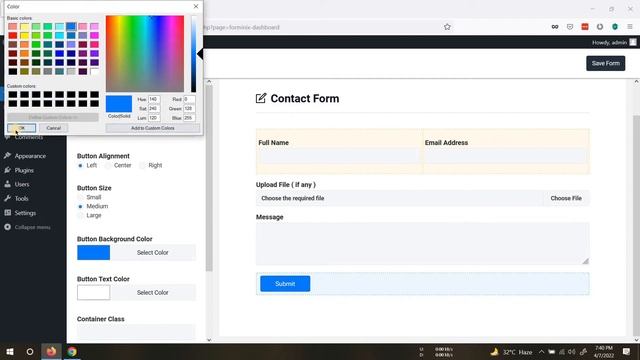This screenshot has height=360, width=640.
Task: Open Settings in the WordPress sidebar
Action: click(25, 213)
